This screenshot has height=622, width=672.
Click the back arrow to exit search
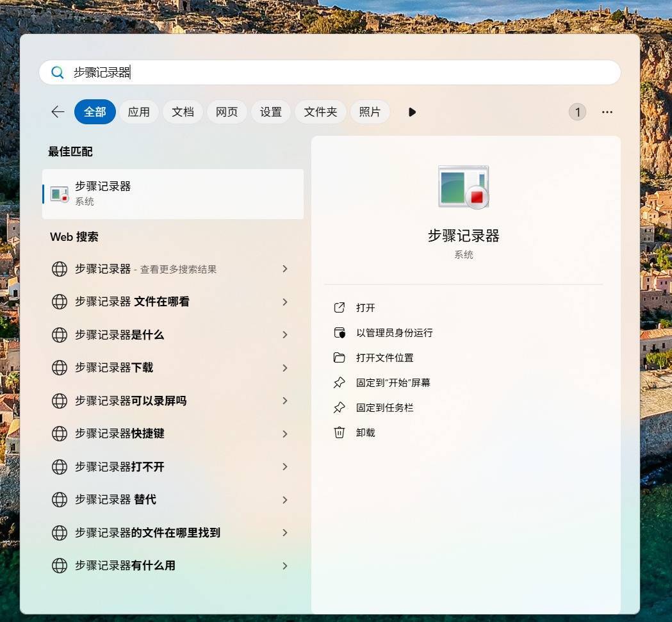(58, 111)
